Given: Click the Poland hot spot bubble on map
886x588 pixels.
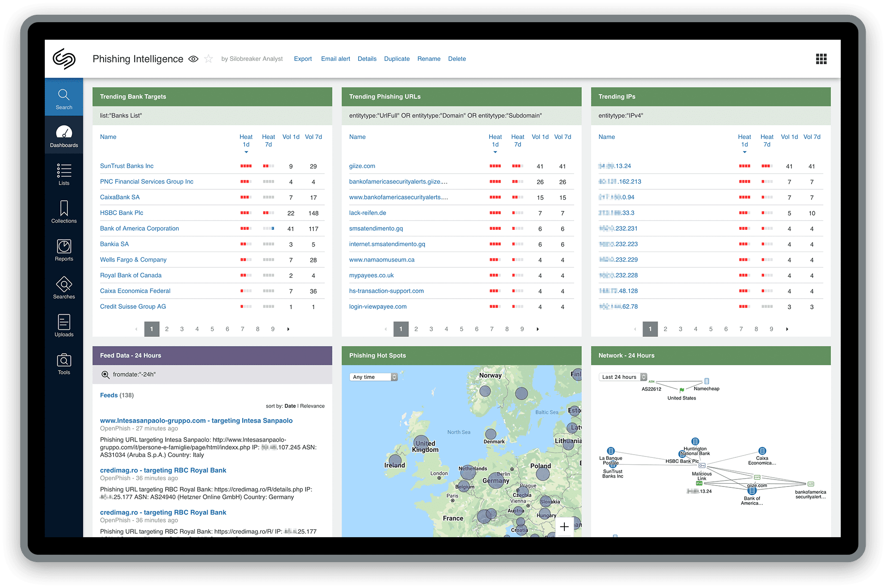Looking at the screenshot, I should (543, 474).
